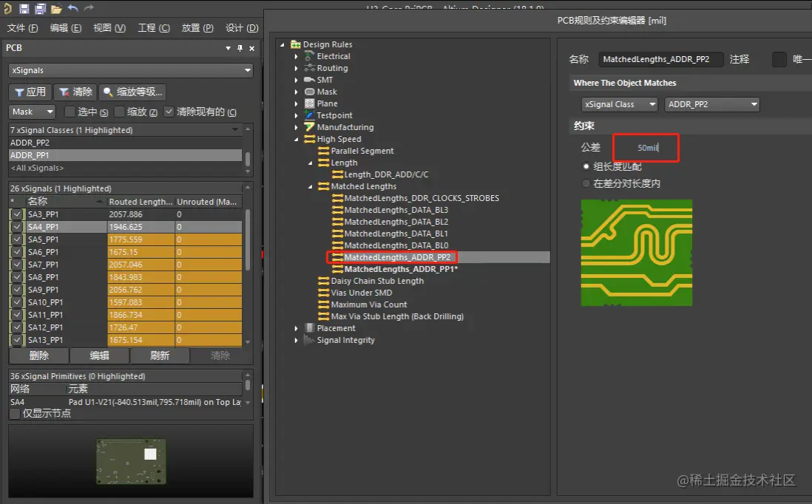The width and height of the screenshot is (812, 504).
Task: Toggle the SA3_PP1 row checkbox
Action: tap(17, 214)
